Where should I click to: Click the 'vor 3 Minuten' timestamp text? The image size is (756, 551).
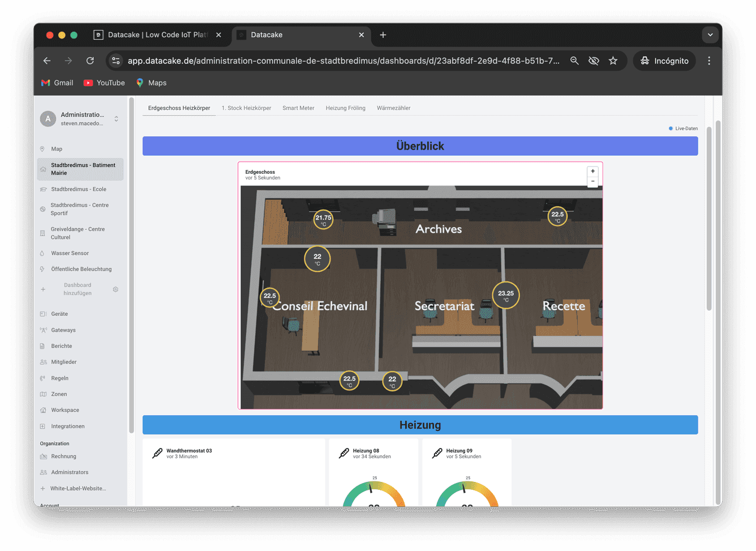[x=182, y=457]
